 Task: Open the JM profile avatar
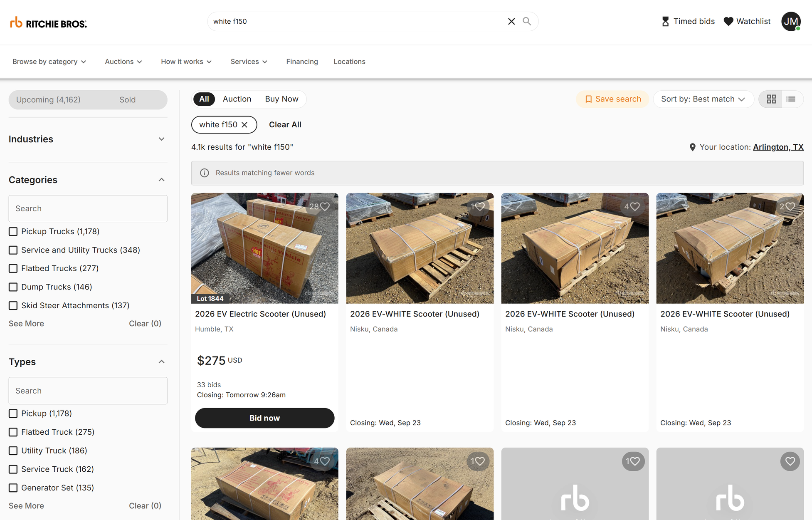[791, 21]
